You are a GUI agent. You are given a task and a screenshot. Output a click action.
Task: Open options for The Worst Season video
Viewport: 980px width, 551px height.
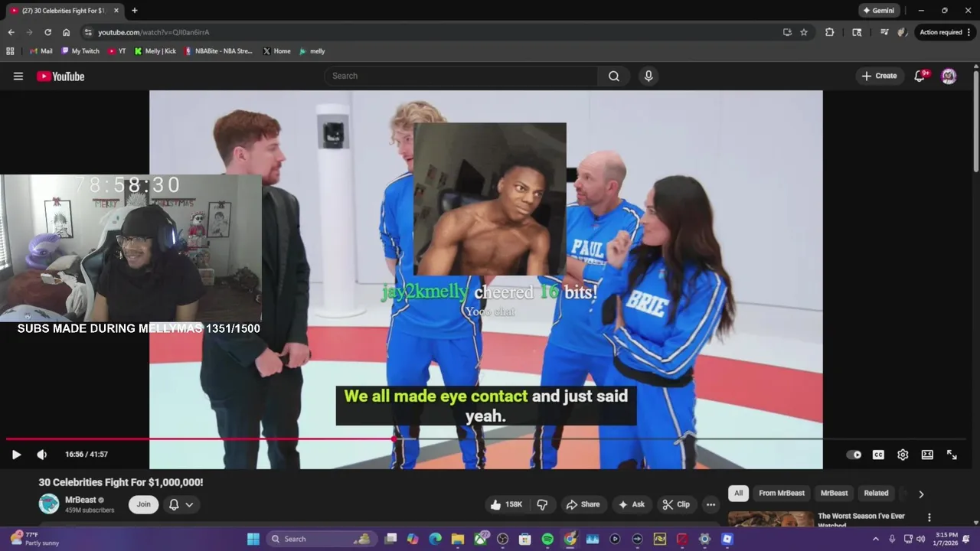click(x=929, y=518)
